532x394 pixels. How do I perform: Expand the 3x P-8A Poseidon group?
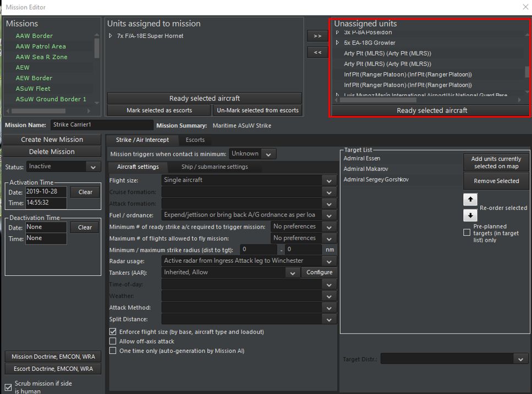pyautogui.click(x=337, y=32)
